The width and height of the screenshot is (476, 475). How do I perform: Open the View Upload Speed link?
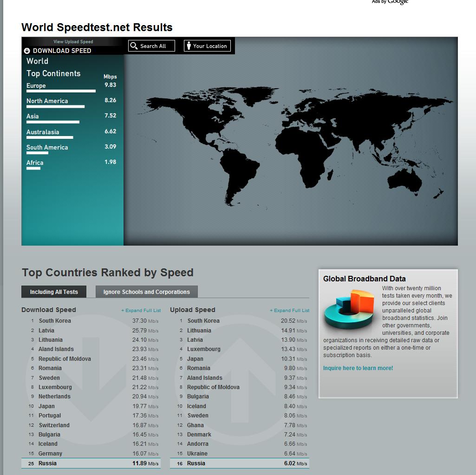click(73, 42)
